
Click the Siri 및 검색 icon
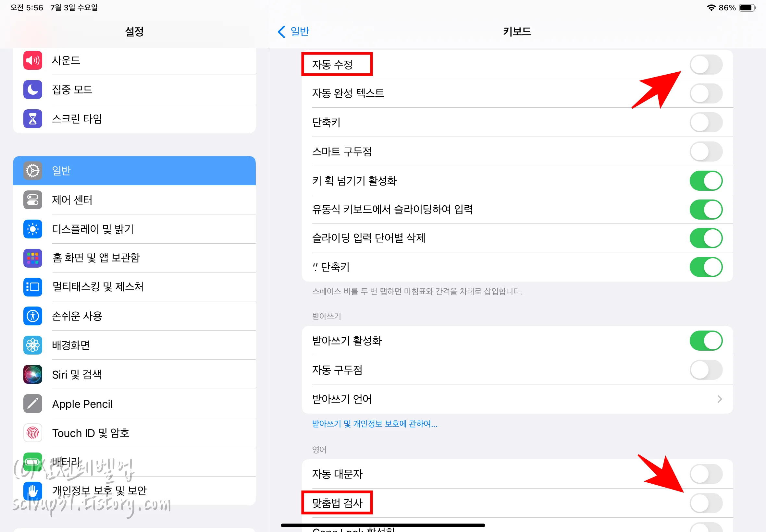point(32,374)
